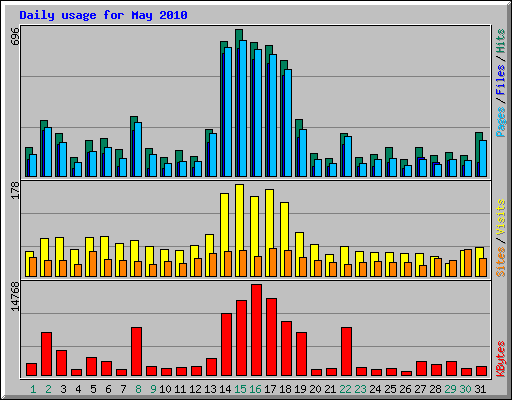
Task: Click the cyan Pages bar for day 15
Action: (x=243, y=108)
